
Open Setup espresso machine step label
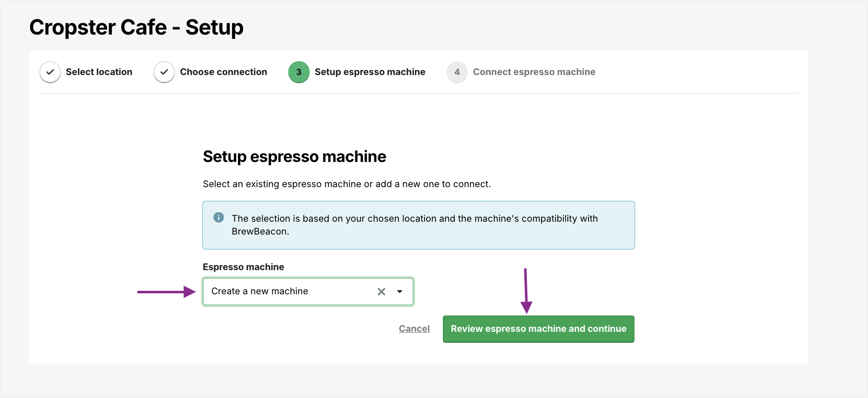tap(370, 72)
